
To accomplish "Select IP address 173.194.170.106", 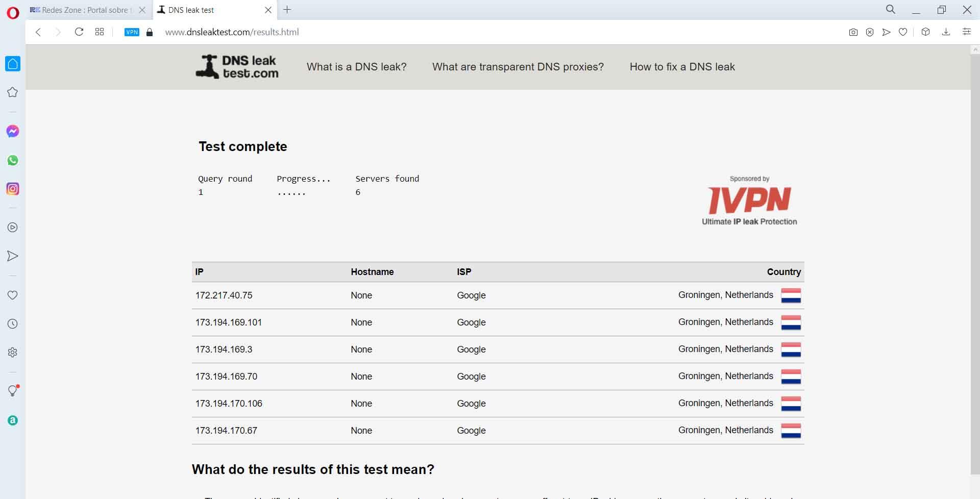I will (229, 404).
